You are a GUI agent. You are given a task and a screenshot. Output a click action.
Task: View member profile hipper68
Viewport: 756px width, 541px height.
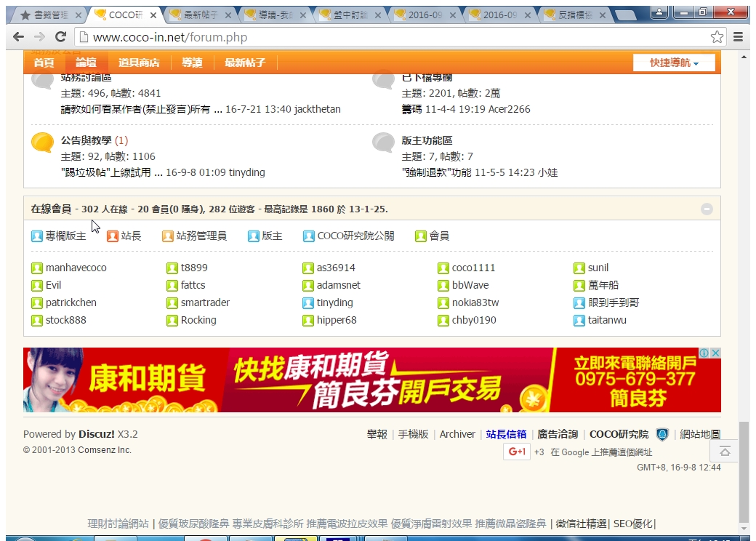[337, 320]
